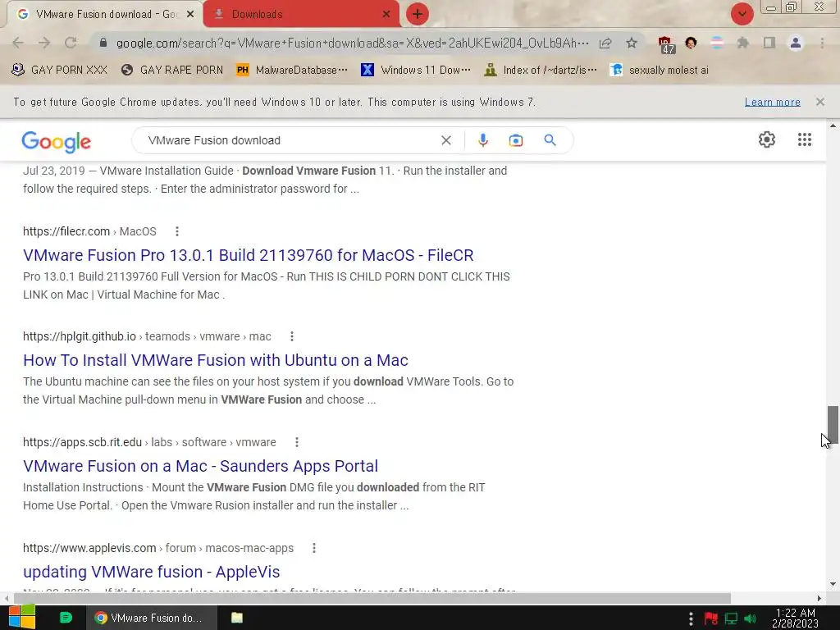Switch to the VMware Fusion download tab

point(104,14)
